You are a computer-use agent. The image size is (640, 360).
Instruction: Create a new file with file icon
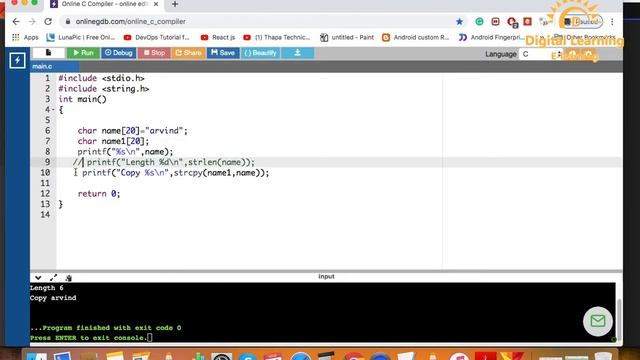tap(49, 53)
